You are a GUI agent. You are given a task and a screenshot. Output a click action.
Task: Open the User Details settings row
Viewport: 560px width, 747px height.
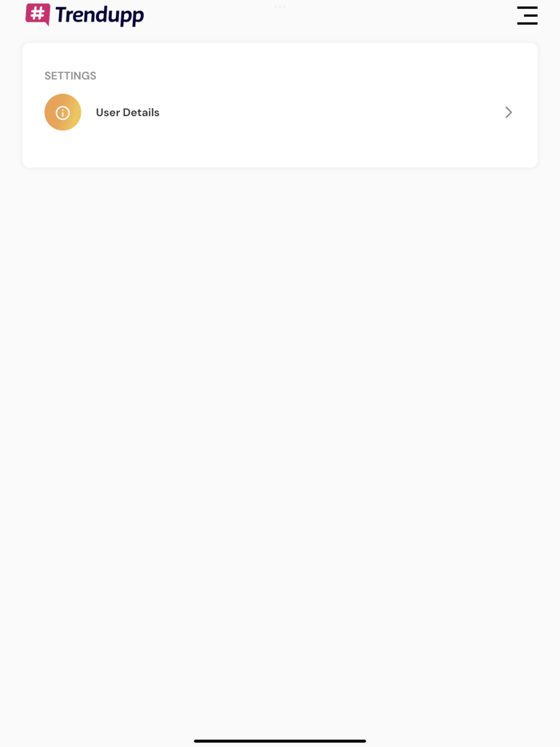(x=280, y=113)
